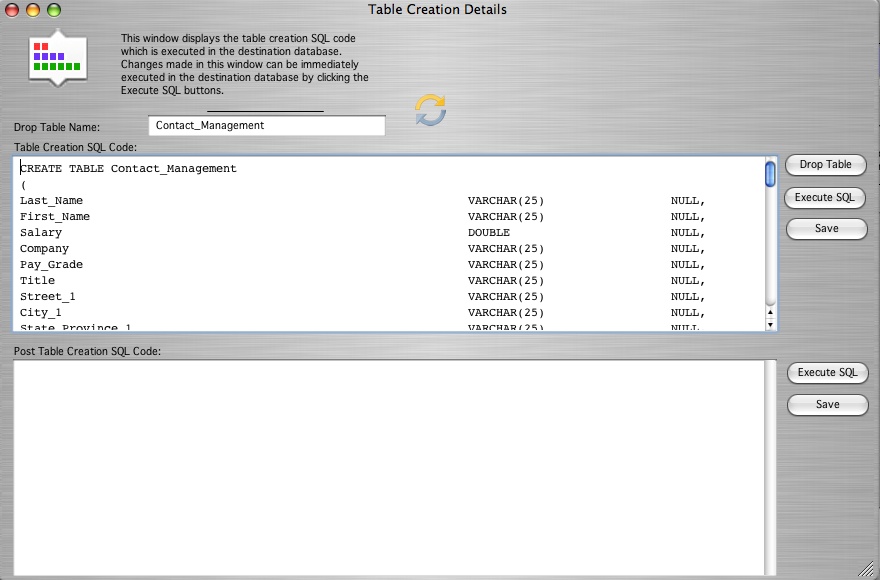Click the colored table grid icon

pos(56,57)
